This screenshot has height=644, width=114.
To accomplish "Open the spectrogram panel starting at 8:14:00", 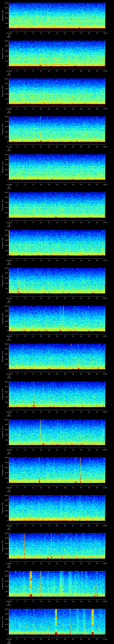I will 57,16.
